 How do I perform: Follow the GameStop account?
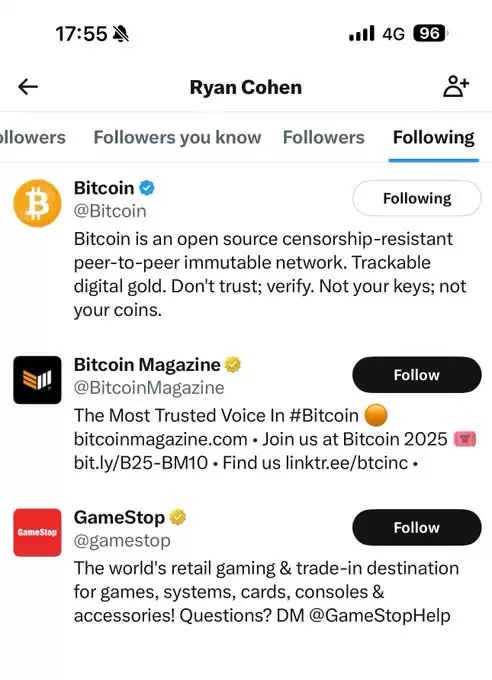click(417, 527)
